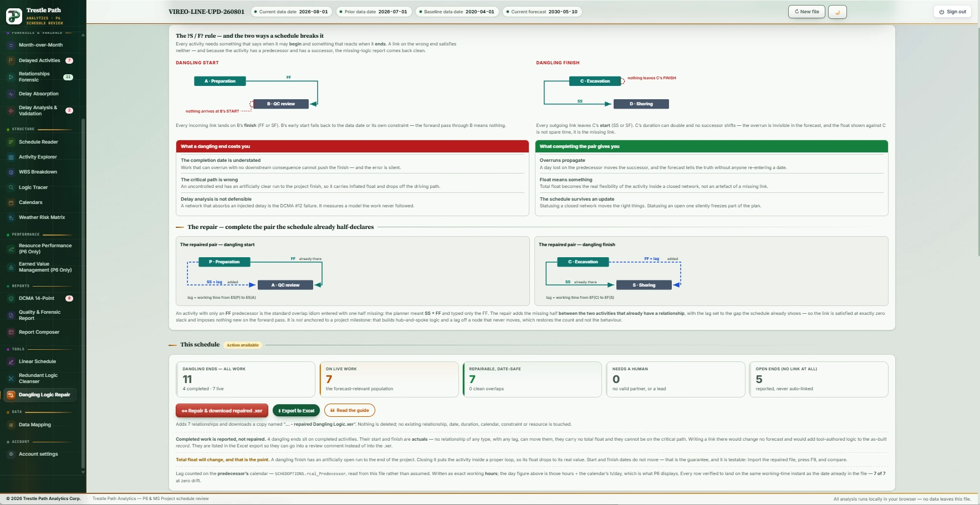
Task: Click the Logic Tracer magnifier icon
Action: coord(11,188)
